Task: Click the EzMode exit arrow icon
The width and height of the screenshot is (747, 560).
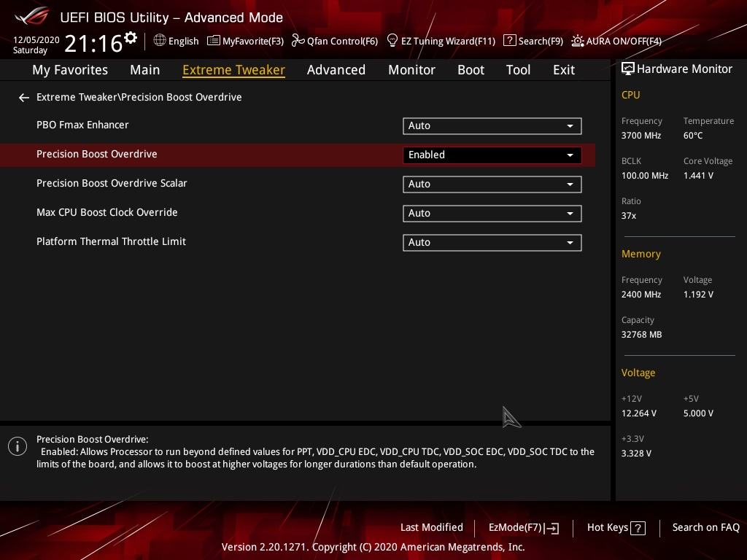Action: 551,528
